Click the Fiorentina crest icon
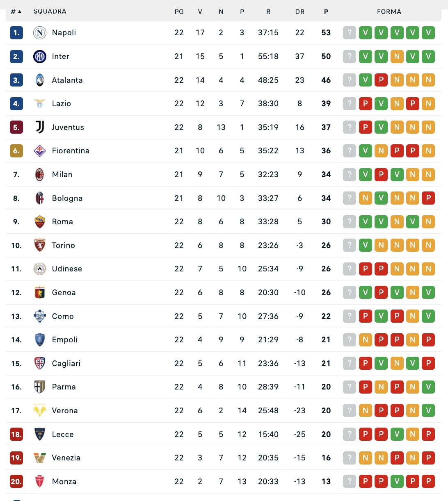 coord(40,151)
